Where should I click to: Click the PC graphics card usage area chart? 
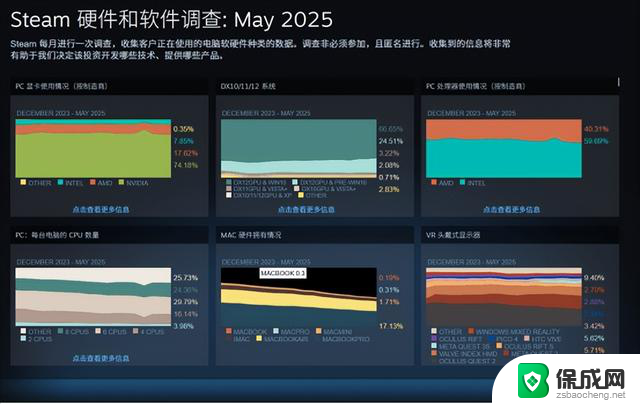point(93,148)
